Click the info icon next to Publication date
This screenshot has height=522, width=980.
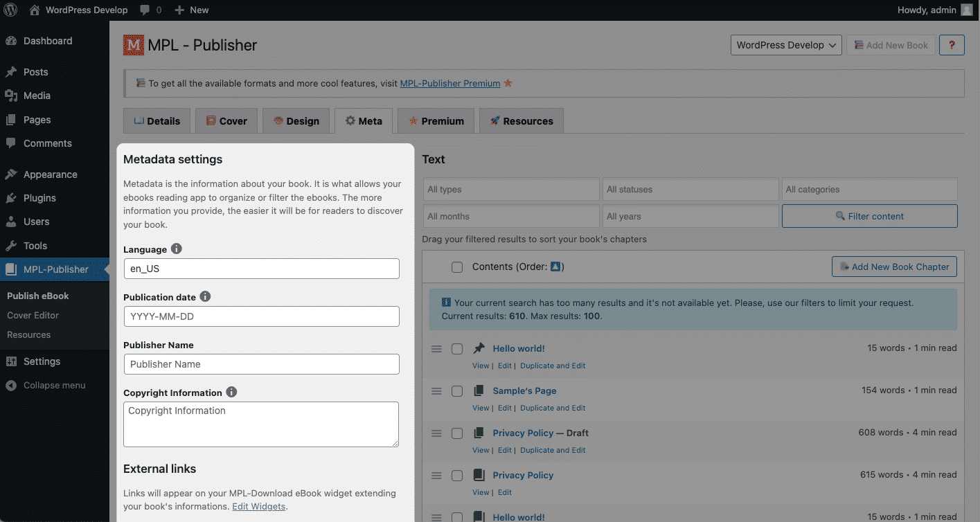pos(205,296)
